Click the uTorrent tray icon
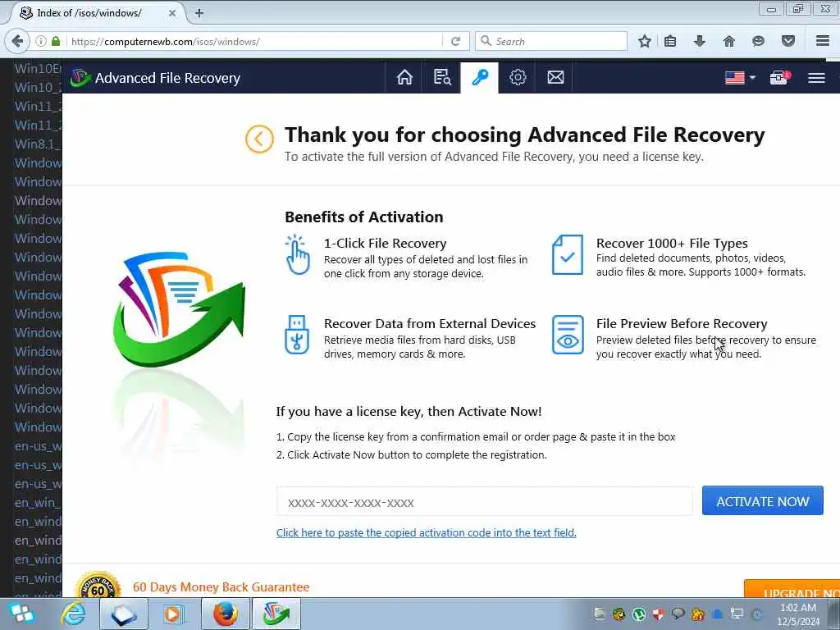This screenshot has width=840, height=630. click(638, 614)
